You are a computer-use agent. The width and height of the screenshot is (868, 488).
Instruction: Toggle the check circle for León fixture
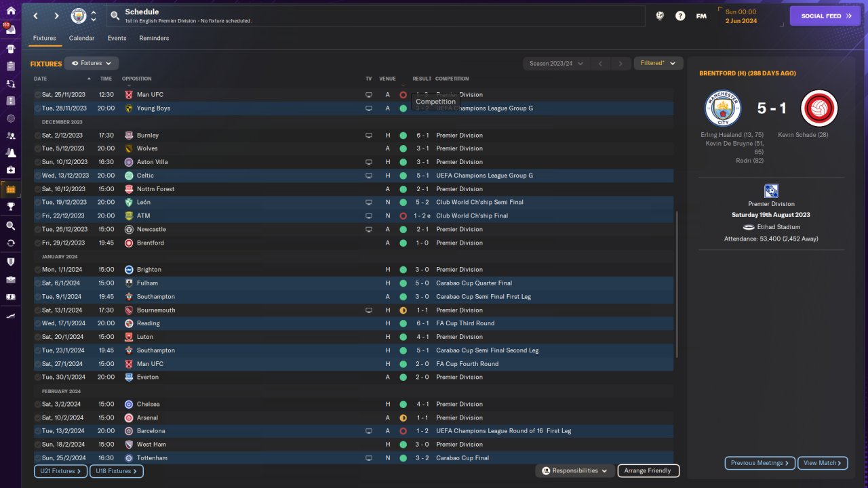38,202
